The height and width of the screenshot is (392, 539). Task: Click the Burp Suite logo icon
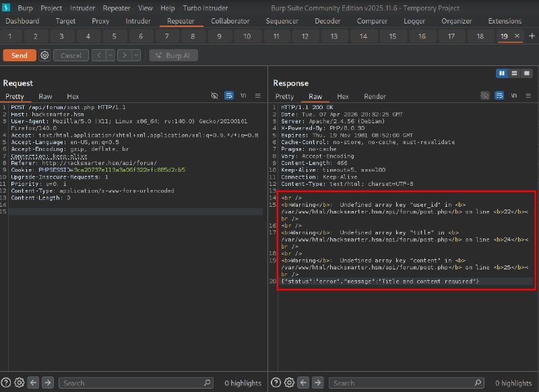coord(6,7)
